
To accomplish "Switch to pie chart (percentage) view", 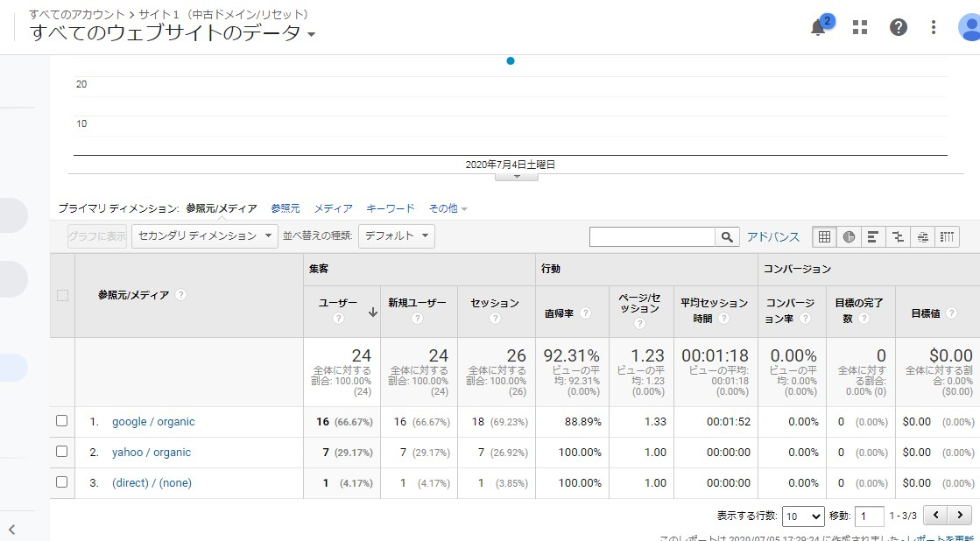I will 849,236.
